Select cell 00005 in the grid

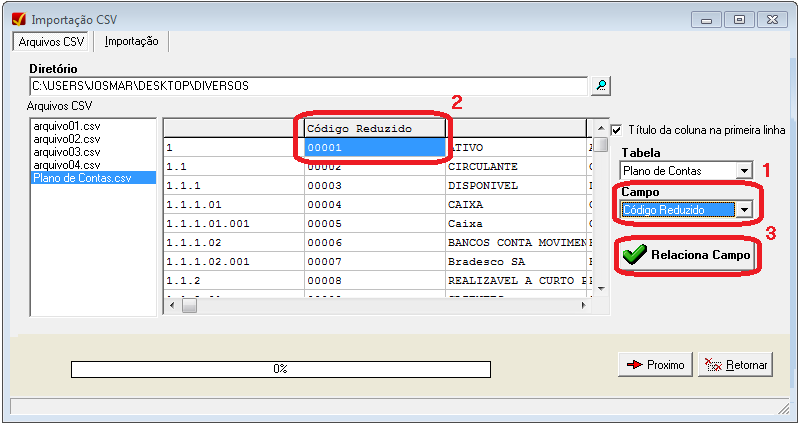pos(375,224)
